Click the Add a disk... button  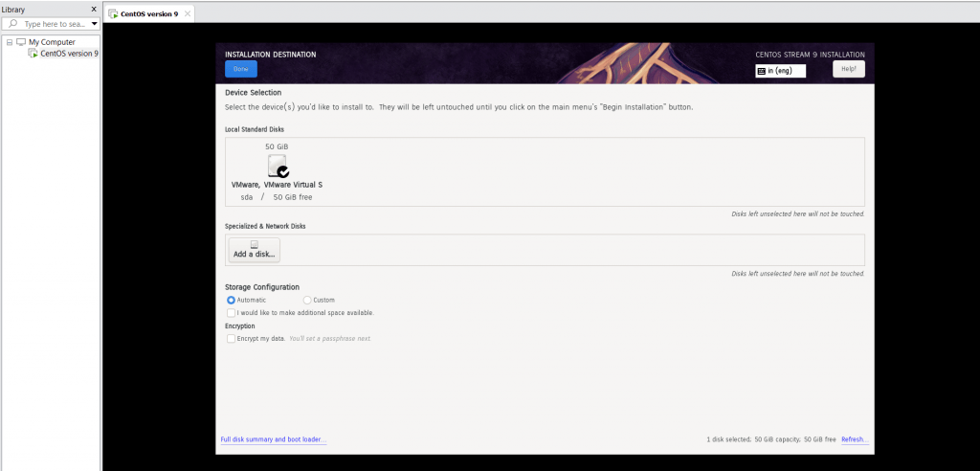click(254, 250)
